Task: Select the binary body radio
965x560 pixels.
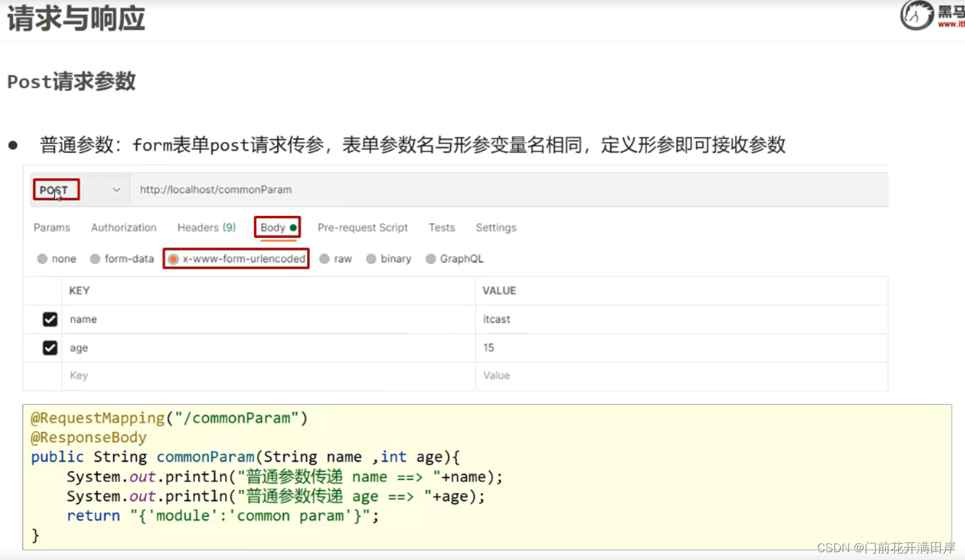Action: (x=371, y=259)
